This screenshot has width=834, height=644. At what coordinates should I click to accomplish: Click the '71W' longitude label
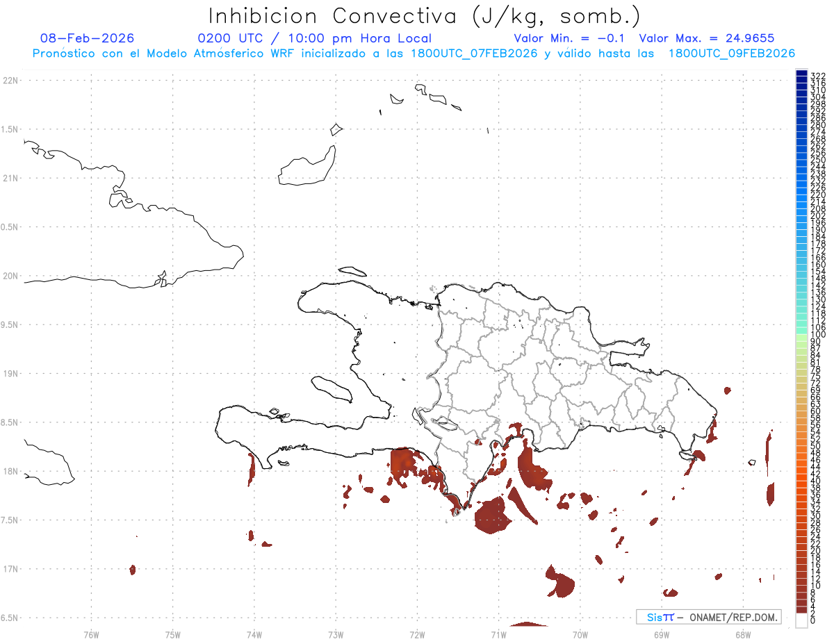pyautogui.click(x=499, y=634)
